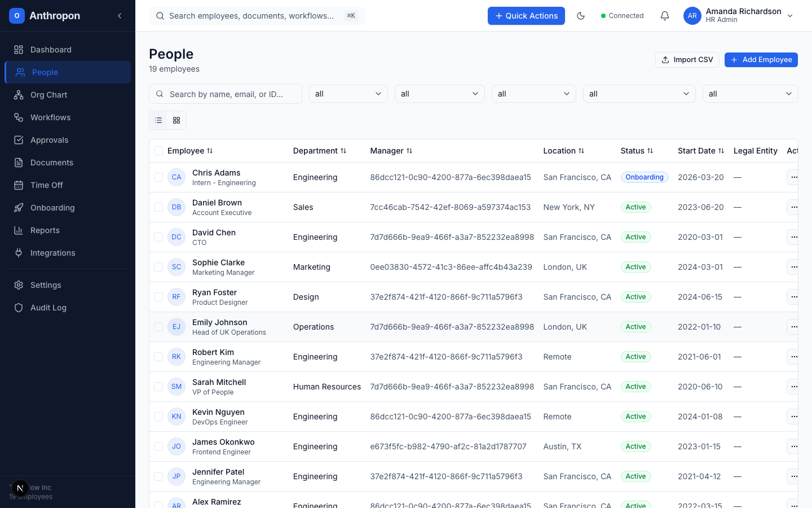Open the last 'all' filter dropdown
Image resolution: width=812 pixels, height=508 pixels.
coord(750,94)
